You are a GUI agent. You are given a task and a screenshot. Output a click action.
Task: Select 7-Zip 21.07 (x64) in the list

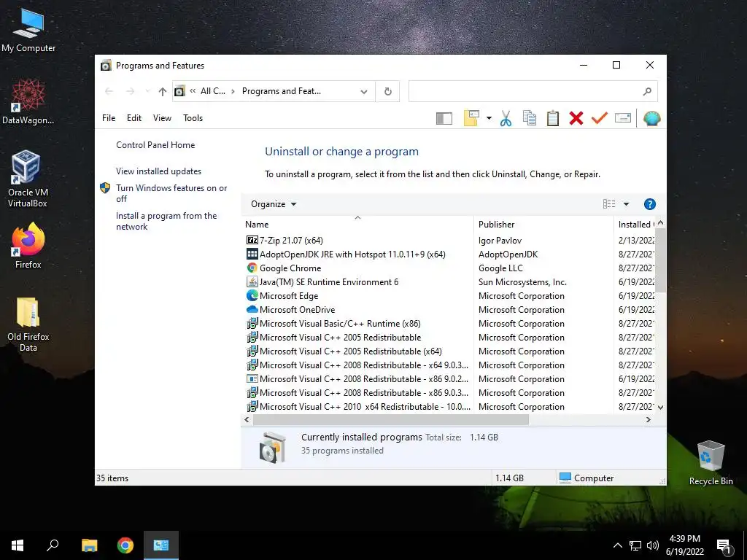291,241
